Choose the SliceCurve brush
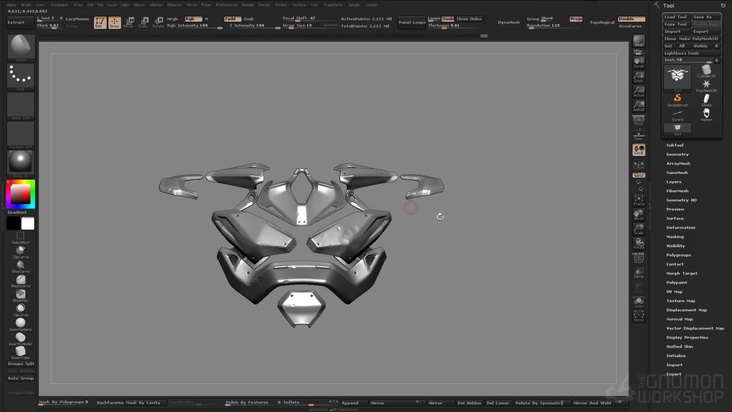 click(x=21, y=266)
